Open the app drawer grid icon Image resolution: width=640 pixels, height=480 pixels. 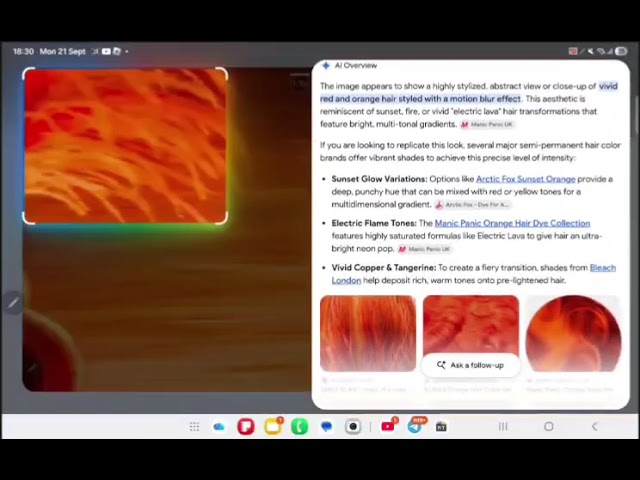[x=194, y=427]
